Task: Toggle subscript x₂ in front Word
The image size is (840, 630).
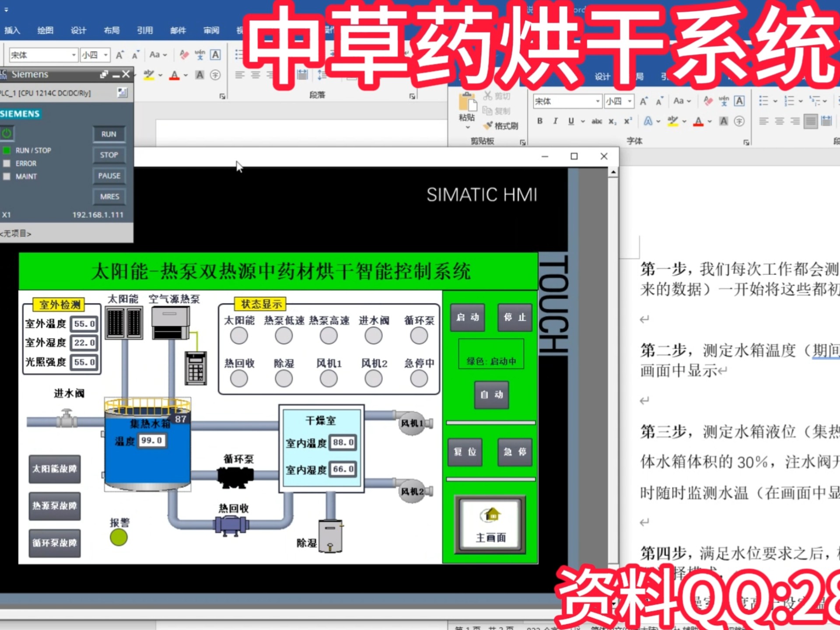Action: 612,121
